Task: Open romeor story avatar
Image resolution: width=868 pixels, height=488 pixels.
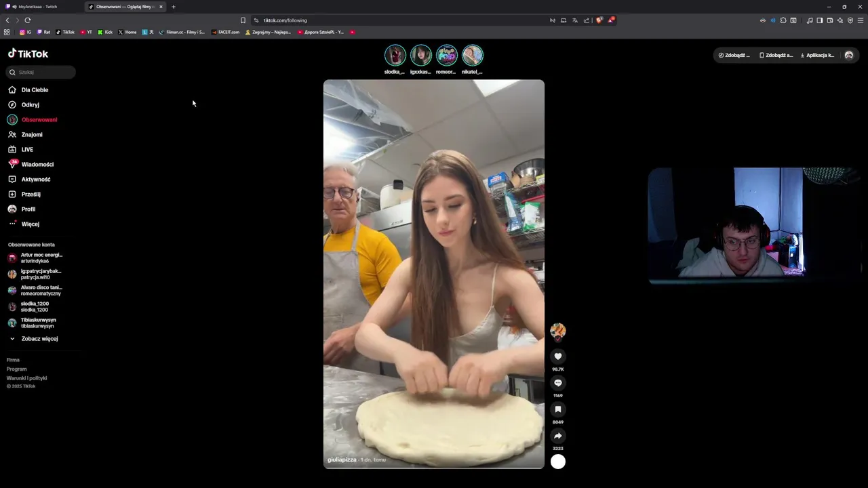Action: 446,55
